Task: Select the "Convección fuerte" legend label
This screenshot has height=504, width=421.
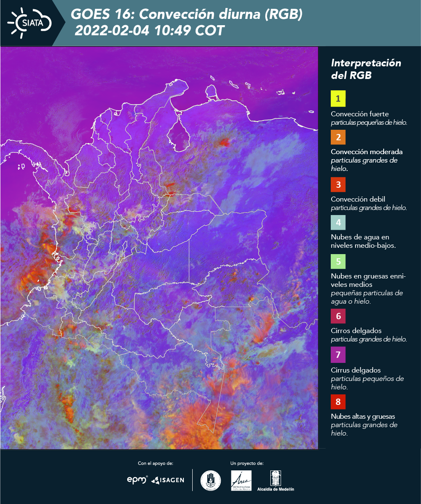Action: click(x=360, y=114)
